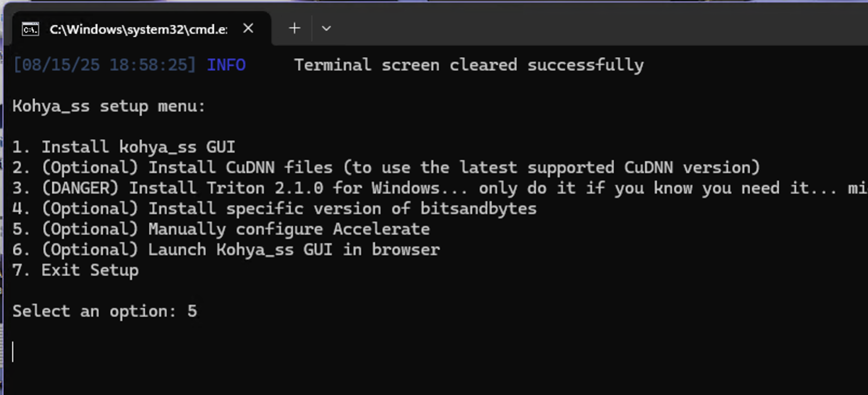Click the DANGER Install Triton 2.1.0 line

tap(432, 188)
